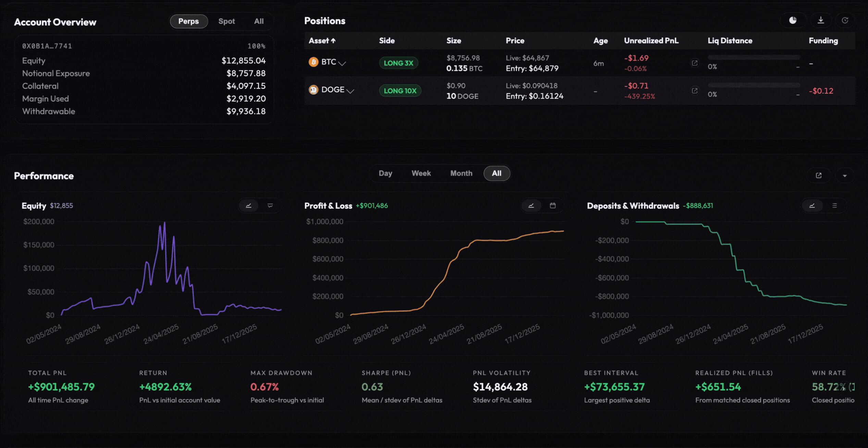Click the Performance panel external link icon
The width and height of the screenshot is (868, 448).
point(819,175)
